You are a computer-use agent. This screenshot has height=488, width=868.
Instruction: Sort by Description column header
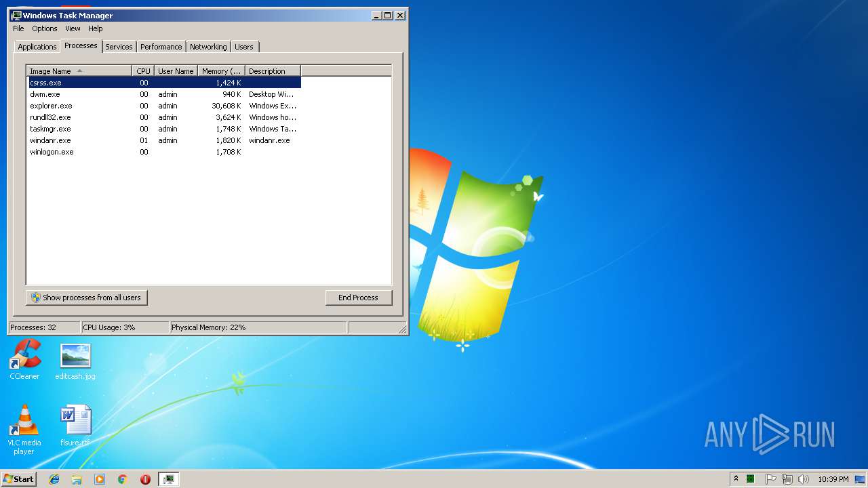tap(273, 70)
